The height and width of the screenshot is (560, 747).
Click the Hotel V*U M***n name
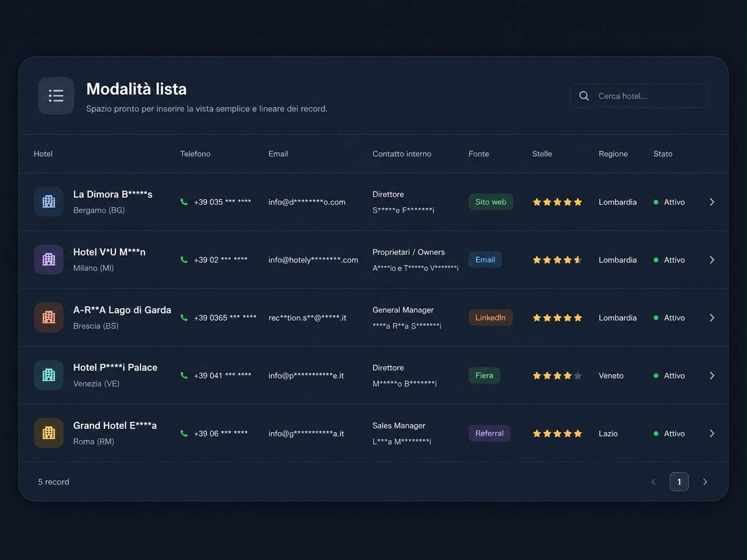coord(109,252)
